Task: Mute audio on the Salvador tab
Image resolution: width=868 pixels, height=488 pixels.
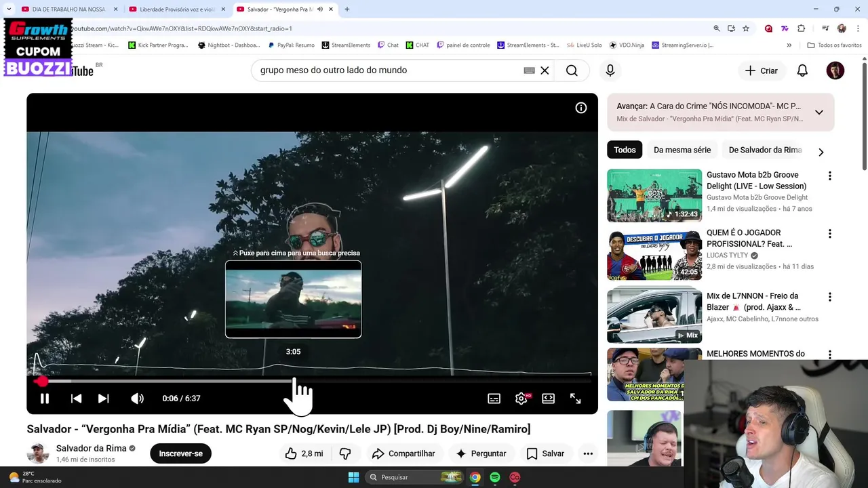Action: [320, 9]
